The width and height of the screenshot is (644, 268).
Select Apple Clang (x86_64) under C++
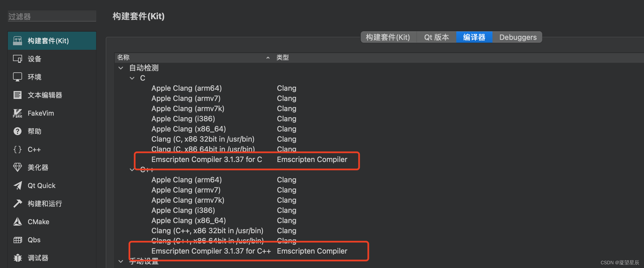pyautogui.click(x=189, y=221)
